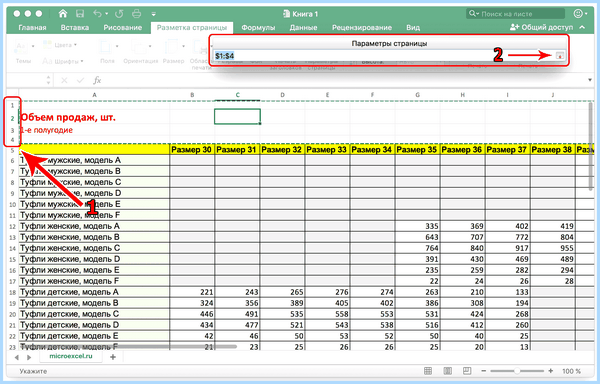Switch to the Вставка tab
600x384 pixels.
click(75, 28)
